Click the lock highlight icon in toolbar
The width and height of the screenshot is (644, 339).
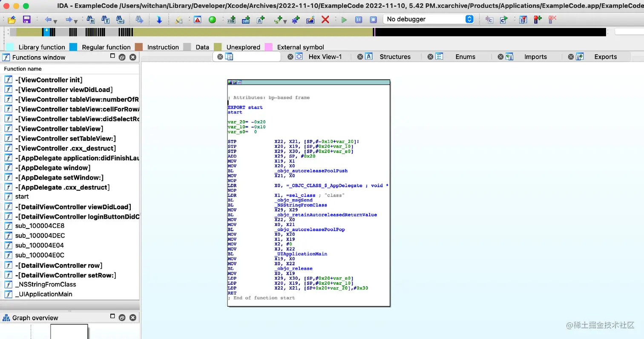click(178, 20)
